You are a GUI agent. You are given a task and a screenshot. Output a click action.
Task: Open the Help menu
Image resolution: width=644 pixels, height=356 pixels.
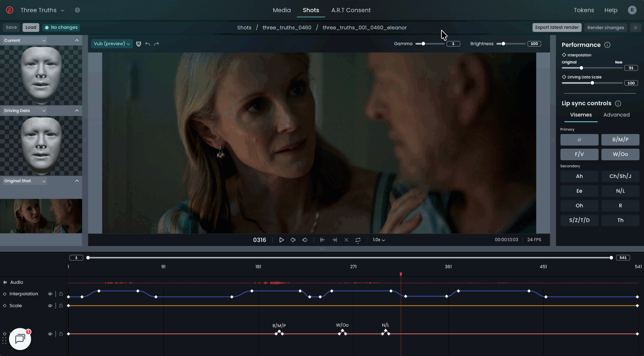click(x=611, y=10)
